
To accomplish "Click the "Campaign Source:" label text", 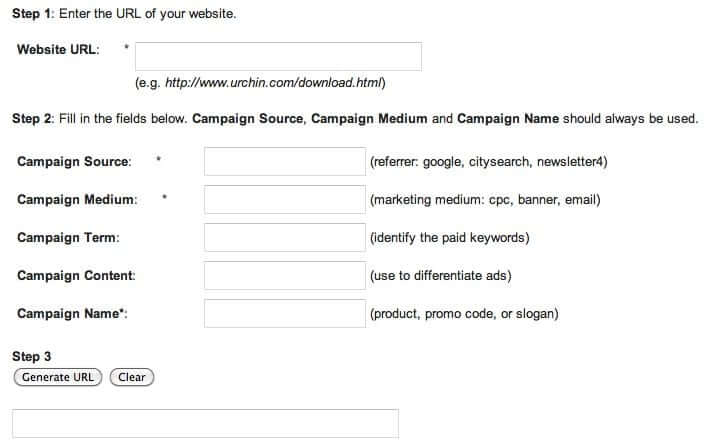I will coord(74,162).
